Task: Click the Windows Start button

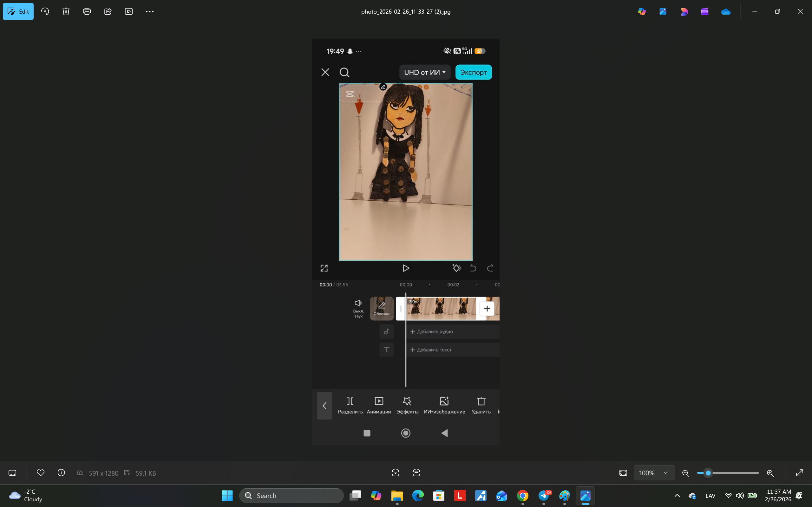Action: point(227,496)
